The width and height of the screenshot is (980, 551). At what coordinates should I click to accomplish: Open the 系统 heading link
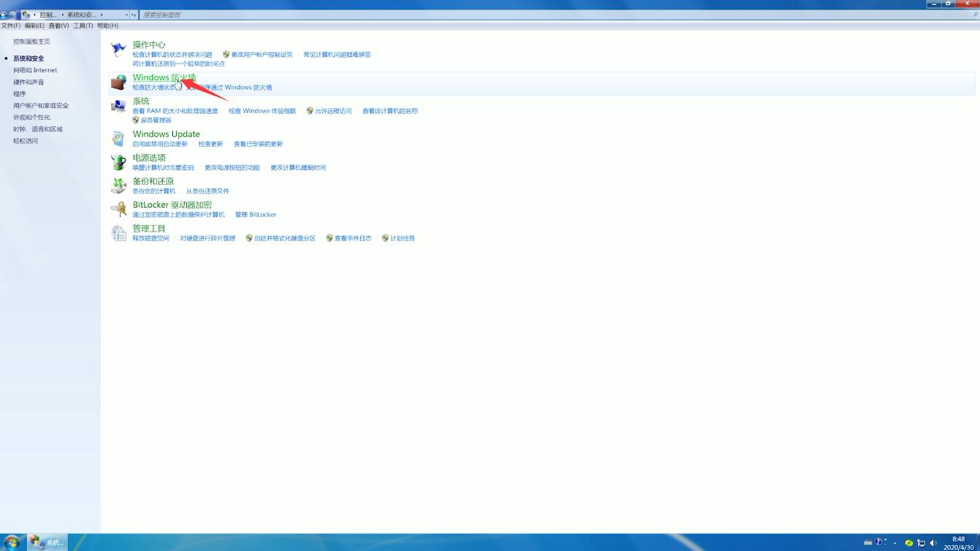141,101
